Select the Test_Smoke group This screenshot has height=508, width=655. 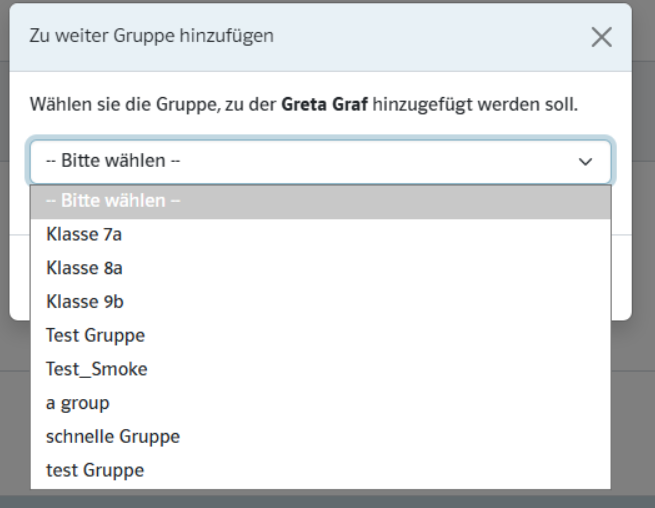coord(96,369)
